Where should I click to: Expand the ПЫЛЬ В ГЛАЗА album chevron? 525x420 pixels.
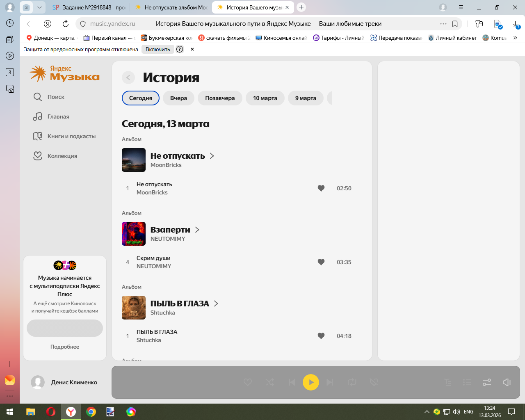click(x=216, y=304)
